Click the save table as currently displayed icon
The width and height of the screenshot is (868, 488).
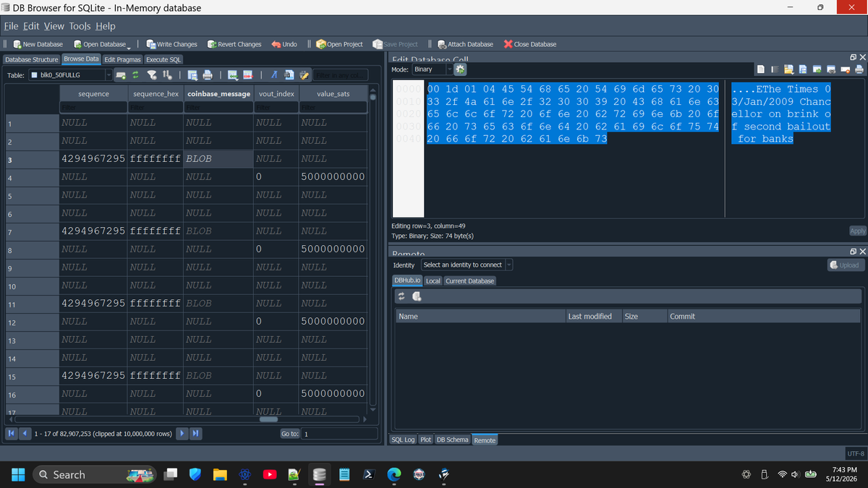(x=192, y=75)
